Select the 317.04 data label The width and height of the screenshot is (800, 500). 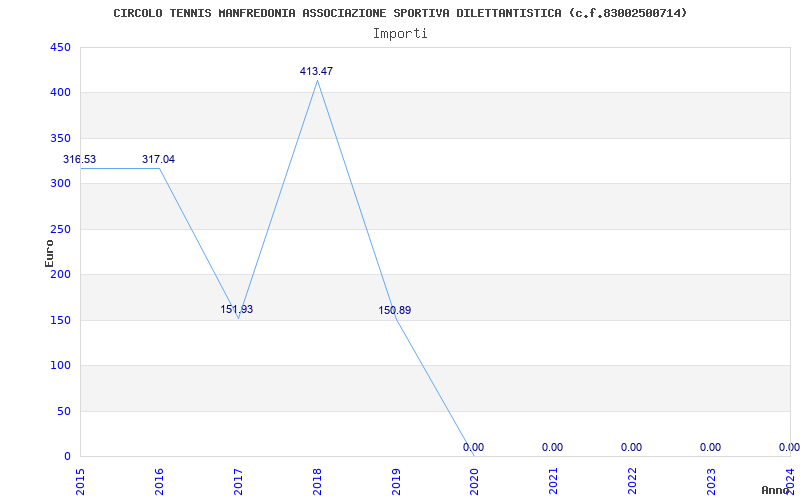coord(158,160)
